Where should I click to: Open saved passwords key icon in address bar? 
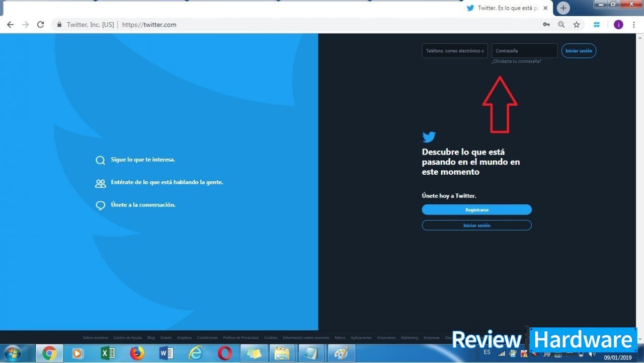coord(546,25)
